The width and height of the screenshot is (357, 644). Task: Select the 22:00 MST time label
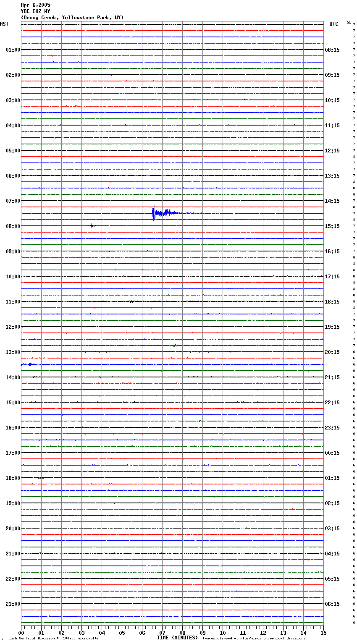pyautogui.click(x=13, y=579)
